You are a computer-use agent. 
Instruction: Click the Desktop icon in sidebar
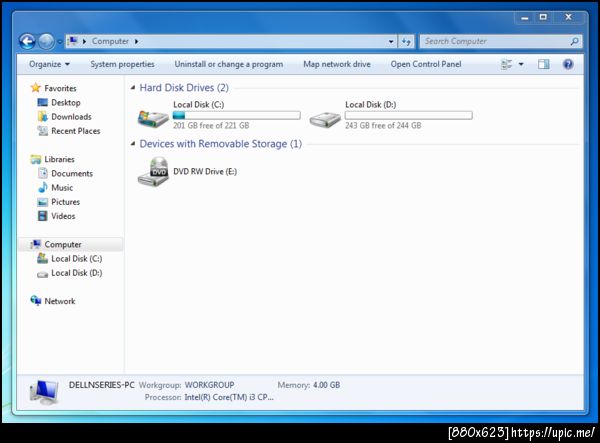tap(42, 103)
